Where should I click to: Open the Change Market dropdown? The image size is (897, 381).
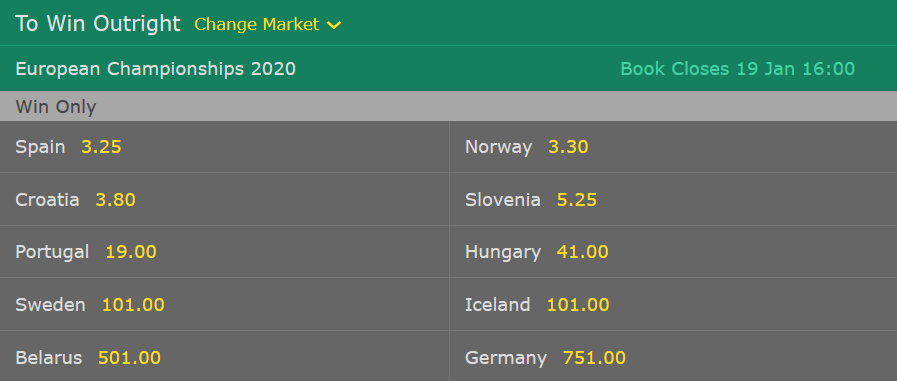point(267,24)
